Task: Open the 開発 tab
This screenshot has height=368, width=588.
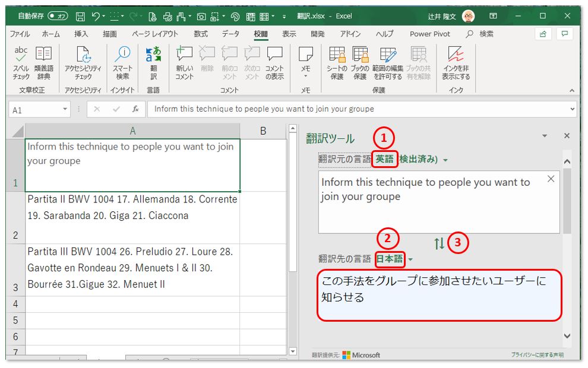Action: point(318,34)
